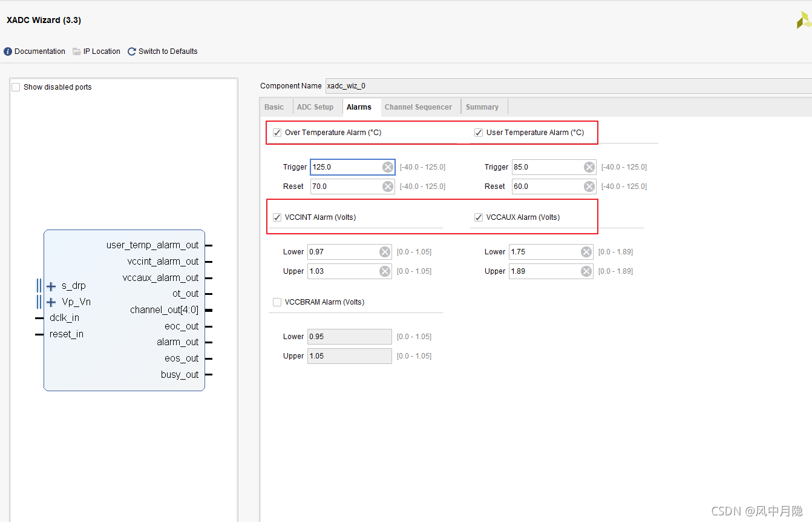Disable User Temperature Alarm checkbox
Image resolution: width=812 pixels, height=522 pixels.
[479, 133]
